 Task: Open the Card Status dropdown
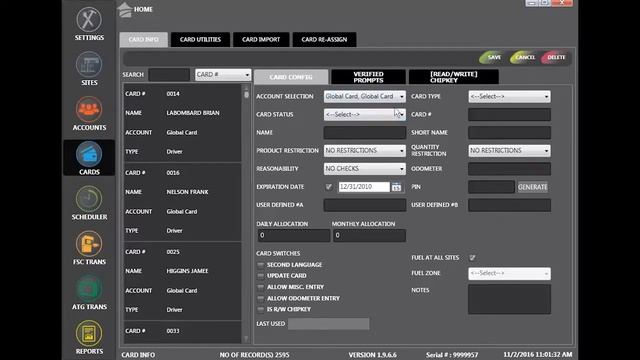coord(364,114)
